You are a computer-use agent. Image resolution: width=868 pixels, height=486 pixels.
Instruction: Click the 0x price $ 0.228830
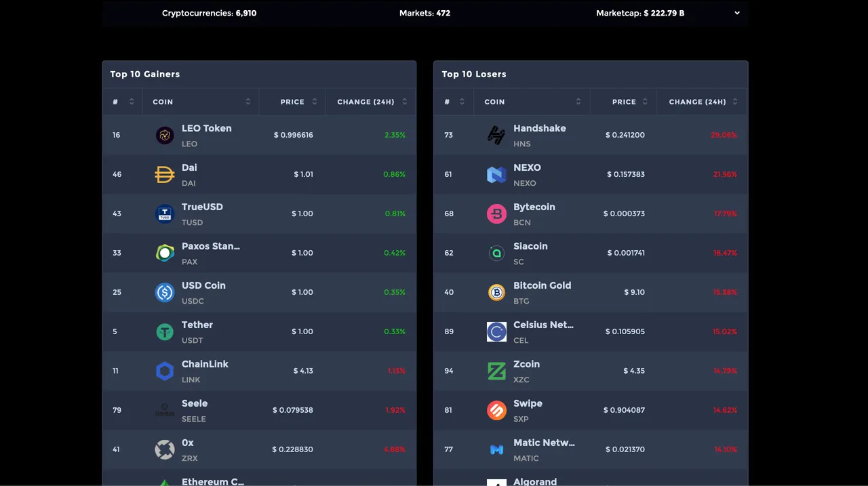(293, 449)
